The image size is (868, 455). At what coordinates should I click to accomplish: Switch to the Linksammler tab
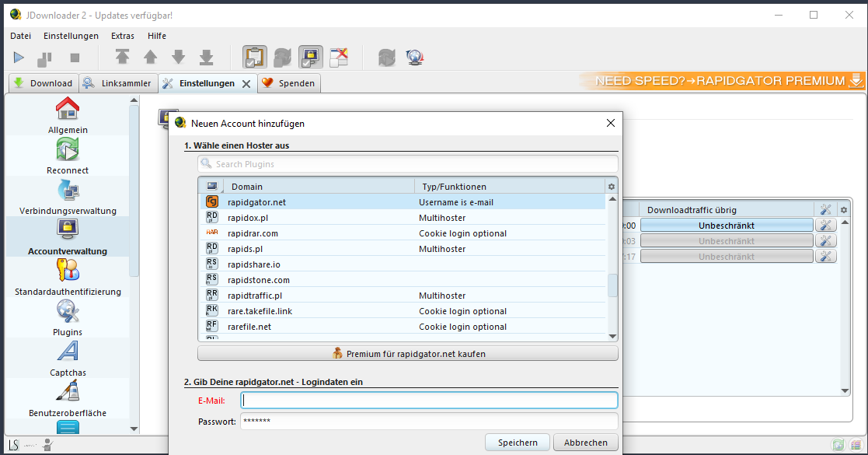point(117,83)
